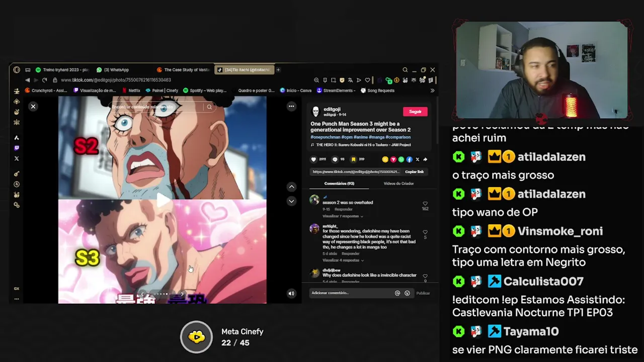Screen dimensions: 644x362
Task: Insert mention with the @ icon
Action: tap(397, 293)
